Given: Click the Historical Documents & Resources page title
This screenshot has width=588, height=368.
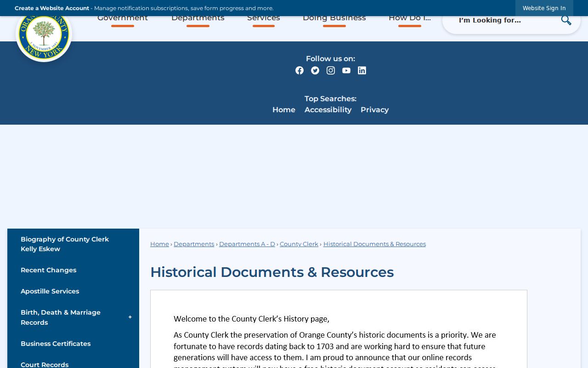Looking at the screenshot, I should [272, 272].
